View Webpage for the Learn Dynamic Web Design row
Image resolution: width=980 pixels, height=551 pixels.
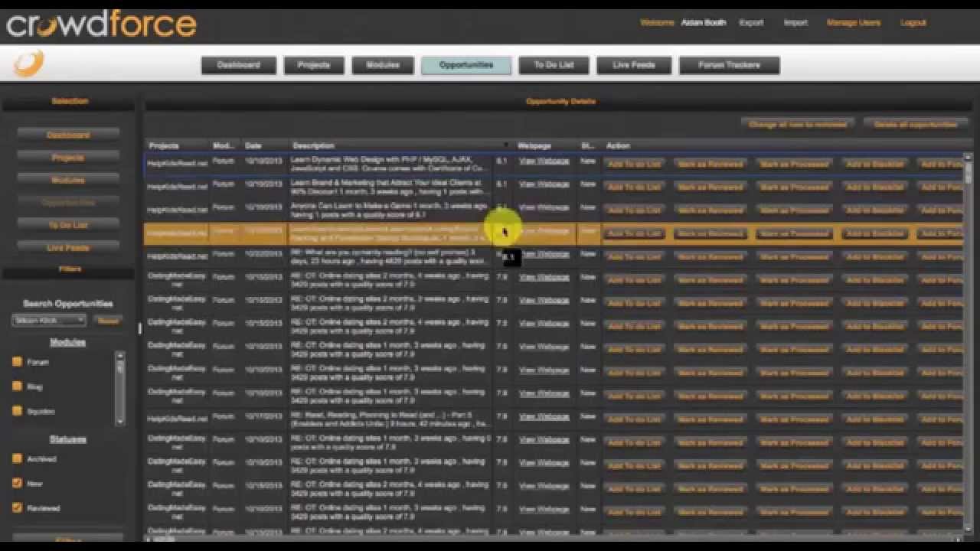coord(544,161)
